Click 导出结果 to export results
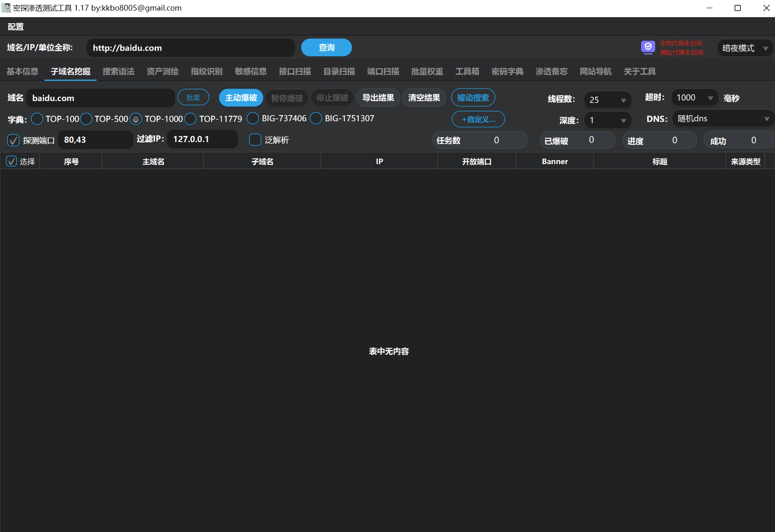Image resolution: width=775 pixels, height=532 pixels. coord(378,98)
